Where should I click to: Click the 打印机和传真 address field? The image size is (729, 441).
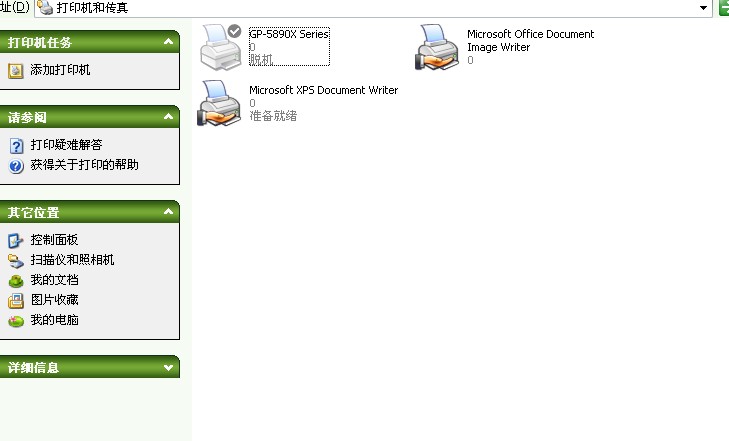[x=373, y=8]
